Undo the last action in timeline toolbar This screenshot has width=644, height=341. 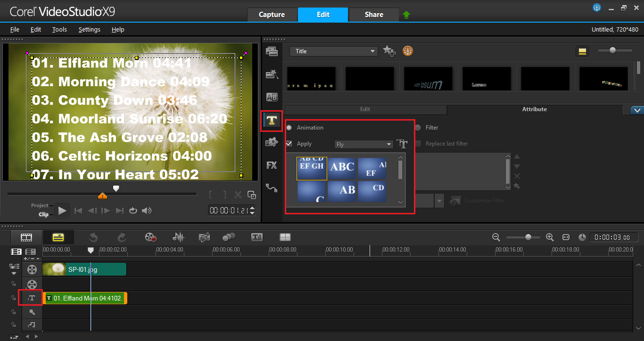pos(93,237)
